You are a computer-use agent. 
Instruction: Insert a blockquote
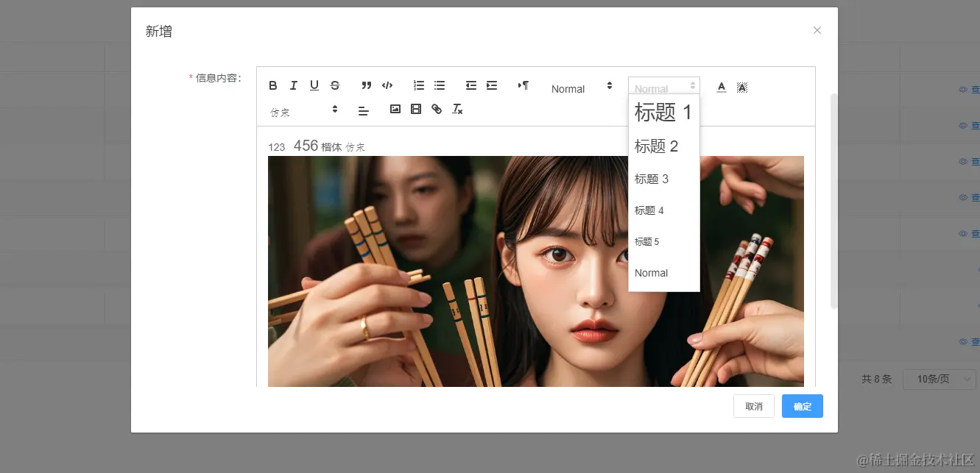(366, 85)
